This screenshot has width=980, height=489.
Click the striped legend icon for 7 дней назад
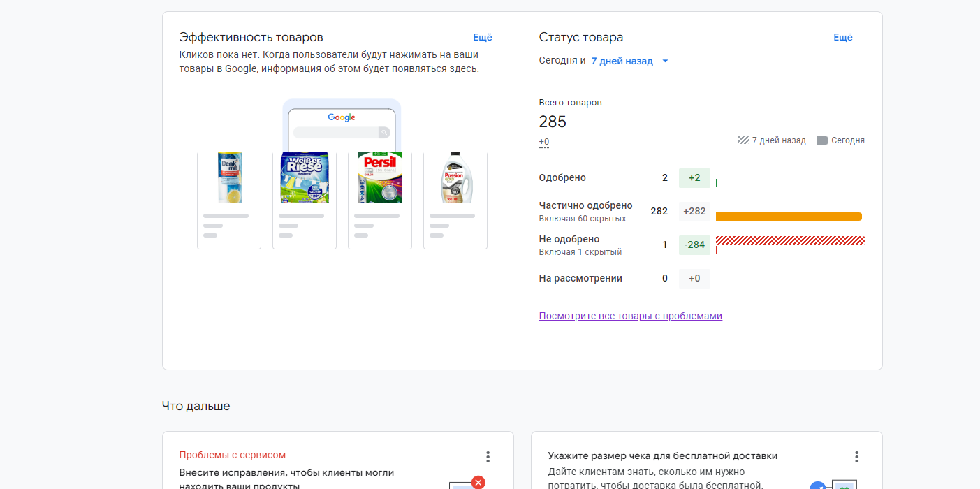tap(743, 140)
